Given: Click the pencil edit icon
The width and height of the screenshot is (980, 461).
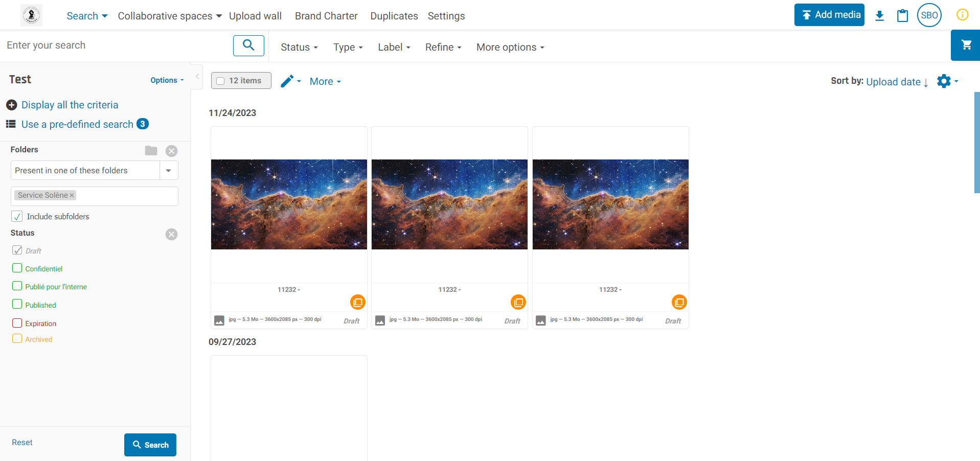Looking at the screenshot, I should 287,81.
